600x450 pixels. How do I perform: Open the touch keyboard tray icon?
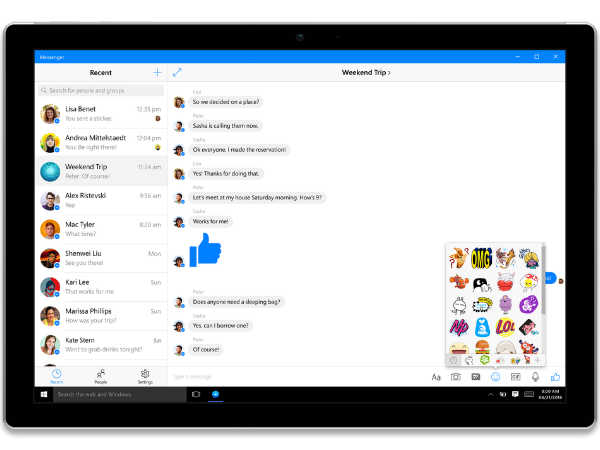pos(529,394)
